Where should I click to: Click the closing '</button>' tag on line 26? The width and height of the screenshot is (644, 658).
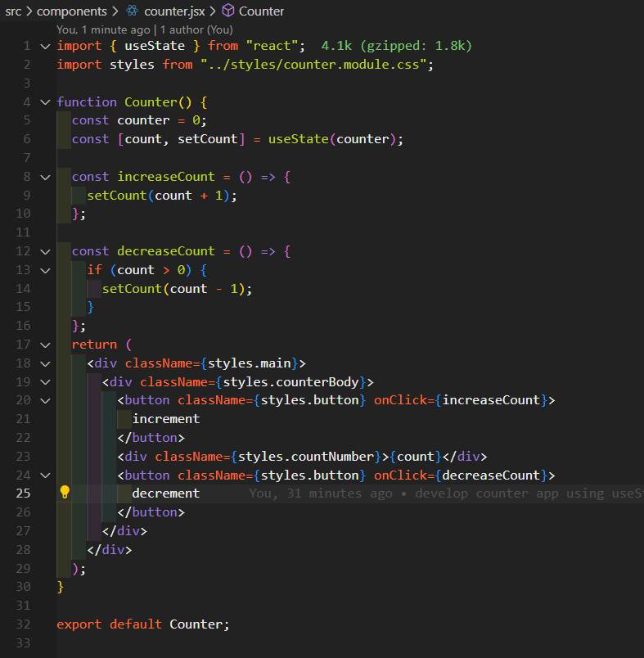(151, 512)
